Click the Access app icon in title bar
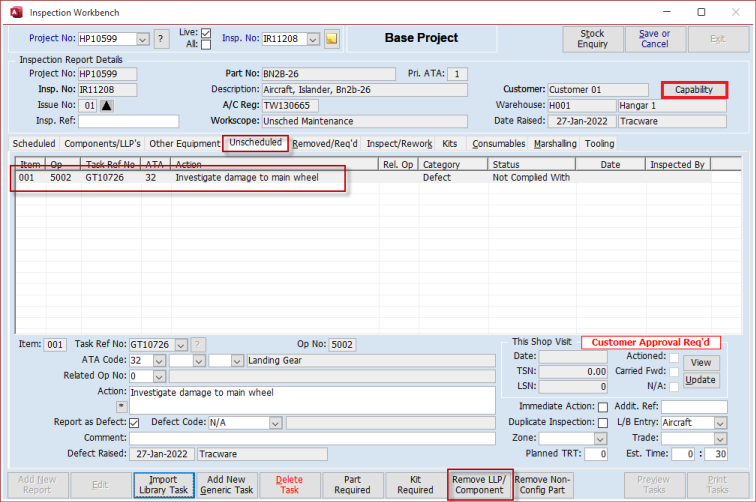The height and width of the screenshot is (502, 756). 13,11
